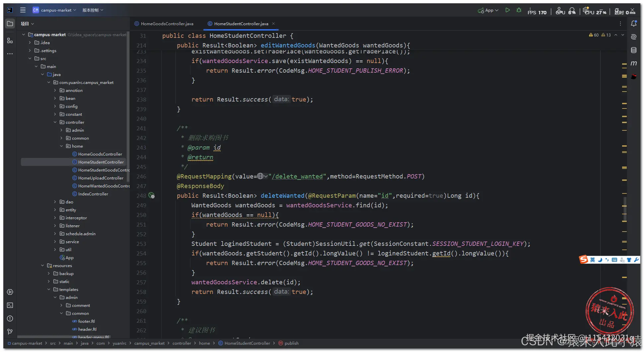Open the Structure tool window
The height and width of the screenshot is (352, 644).
[x=10, y=40]
